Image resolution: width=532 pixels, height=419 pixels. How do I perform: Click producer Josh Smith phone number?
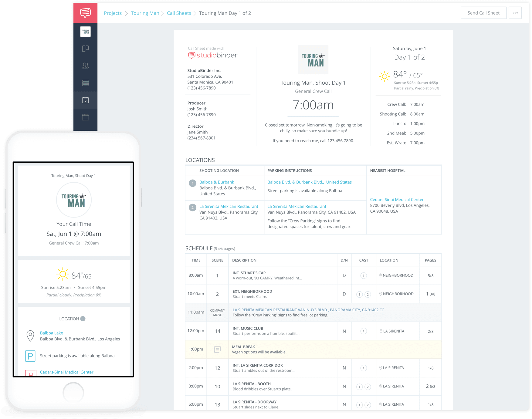tap(201, 115)
